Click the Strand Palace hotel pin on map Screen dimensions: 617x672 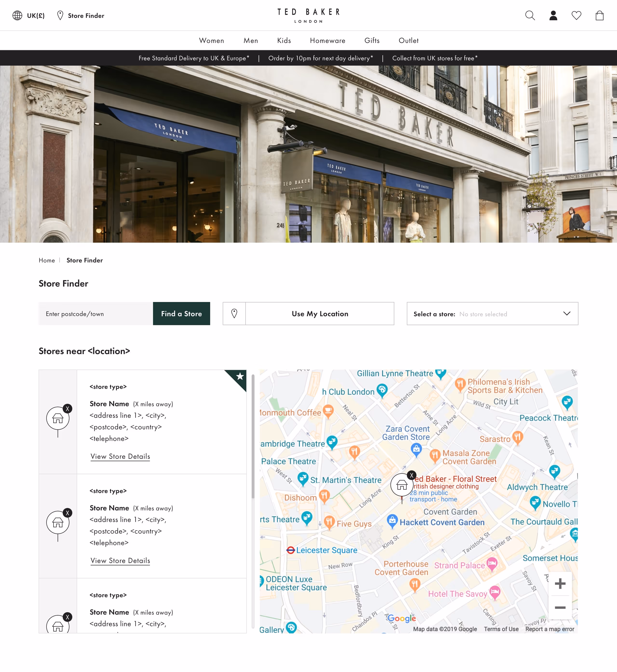click(x=492, y=564)
